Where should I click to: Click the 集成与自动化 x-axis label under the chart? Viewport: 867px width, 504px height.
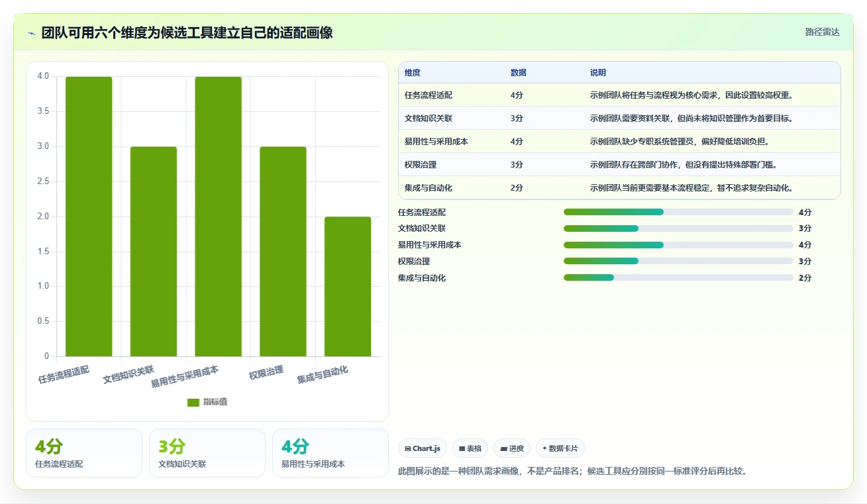tap(323, 374)
